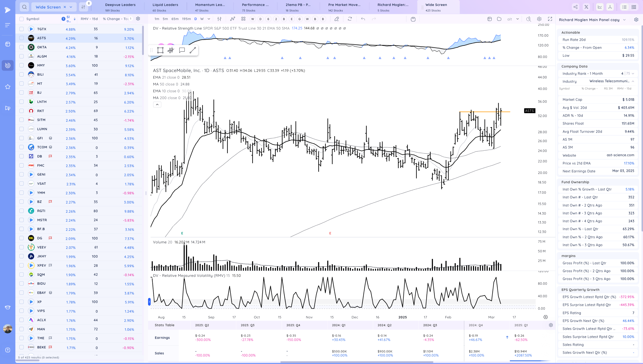Click the search magnifier icon
The image size is (643, 364).
click(x=24, y=7)
